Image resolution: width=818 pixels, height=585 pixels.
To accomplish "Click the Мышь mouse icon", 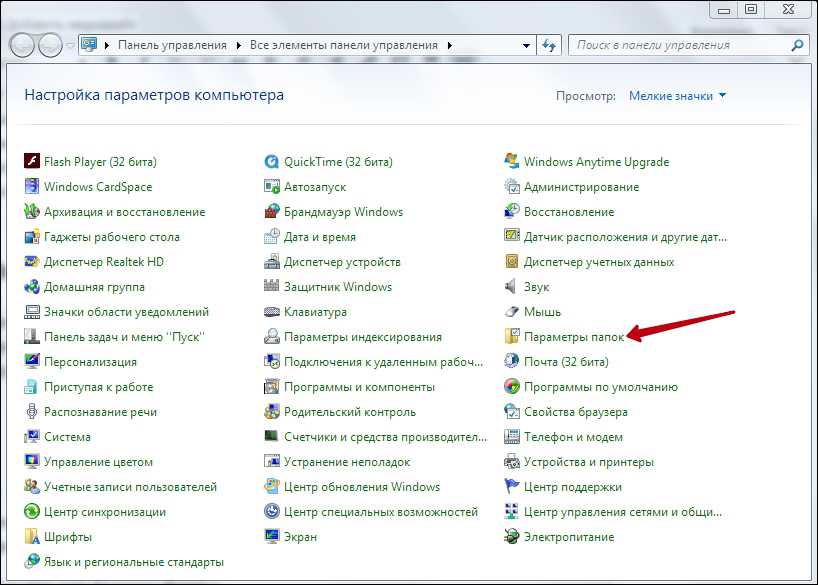I will (x=512, y=312).
